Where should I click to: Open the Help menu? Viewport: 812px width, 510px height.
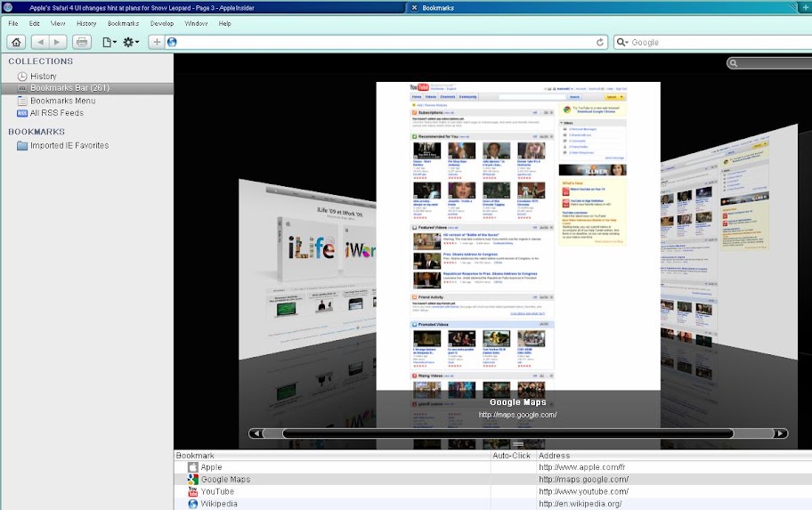pos(224,23)
